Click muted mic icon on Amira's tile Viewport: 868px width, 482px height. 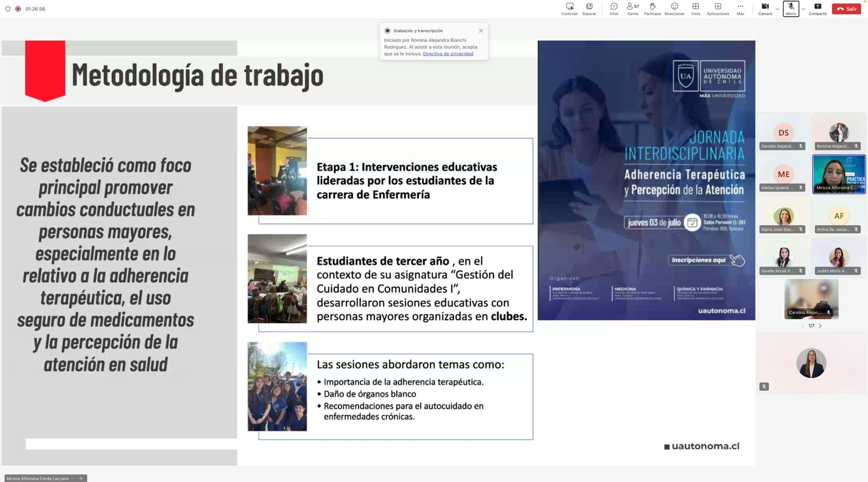[x=856, y=230]
